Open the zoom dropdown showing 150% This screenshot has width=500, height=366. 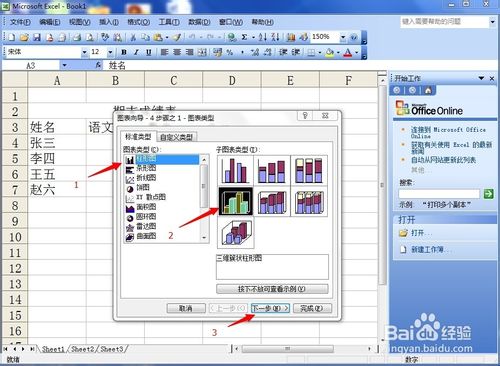pyautogui.click(x=343, y=37)
